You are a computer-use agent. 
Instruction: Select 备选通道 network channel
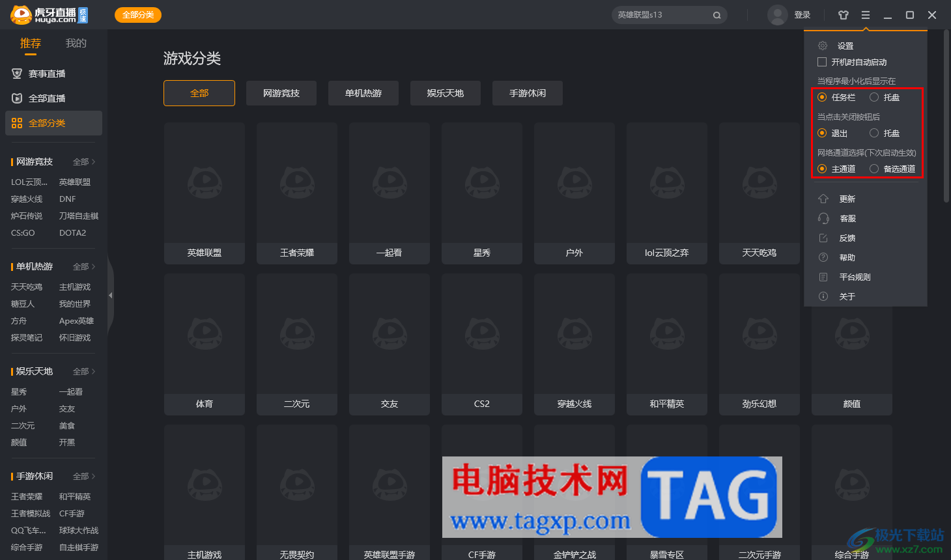point(874,169)
